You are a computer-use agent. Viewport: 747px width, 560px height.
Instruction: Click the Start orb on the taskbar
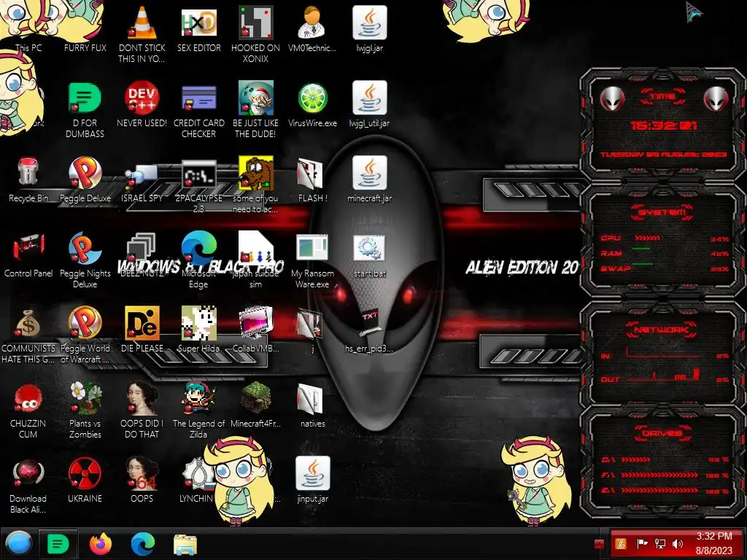point(18,543)
